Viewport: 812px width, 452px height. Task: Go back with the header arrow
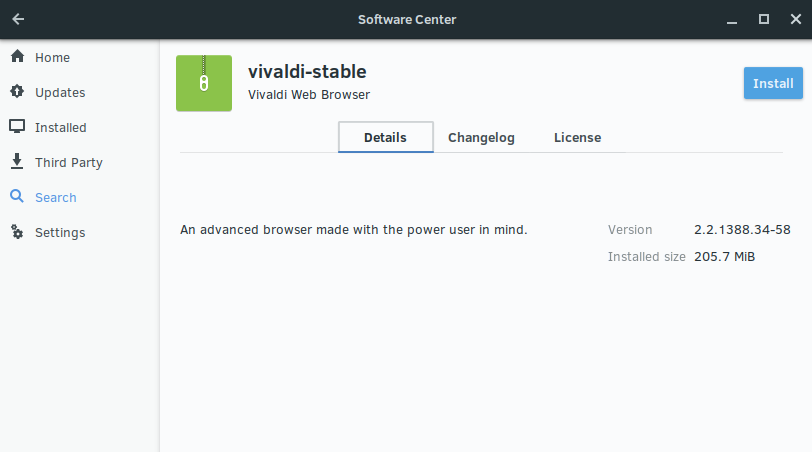pos(18,19)
